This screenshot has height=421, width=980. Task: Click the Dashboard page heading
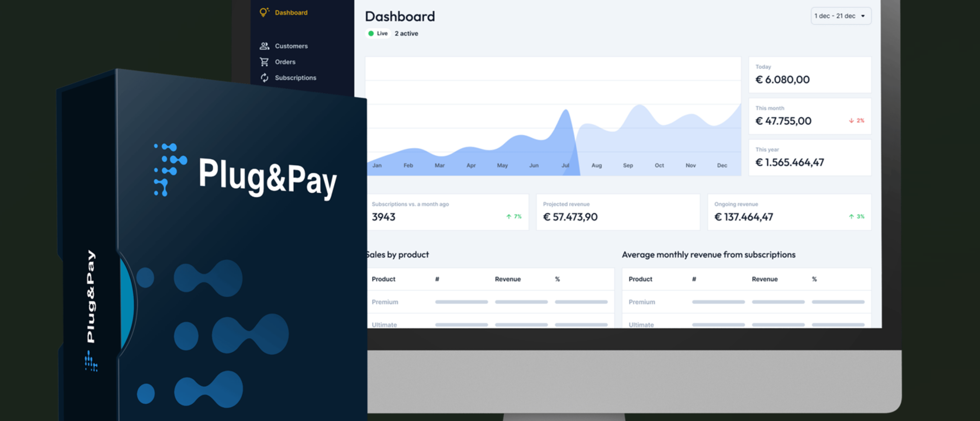click(400, 16)
